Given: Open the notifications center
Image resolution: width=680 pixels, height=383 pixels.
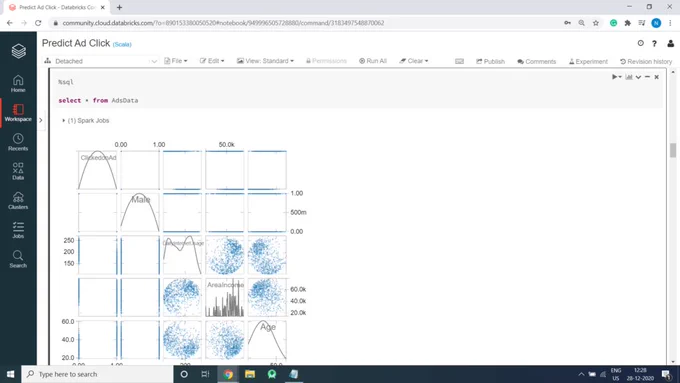Looking at the screenshot, I should click(667, 374).
